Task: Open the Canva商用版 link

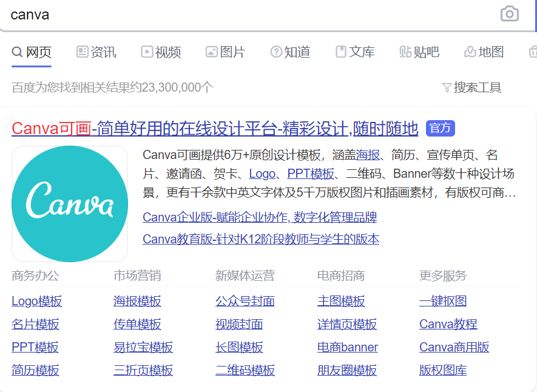Action: (454, 347)
